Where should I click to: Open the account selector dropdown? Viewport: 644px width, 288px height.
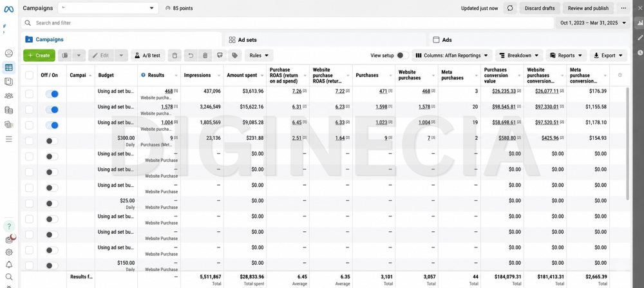click(108, 8)
